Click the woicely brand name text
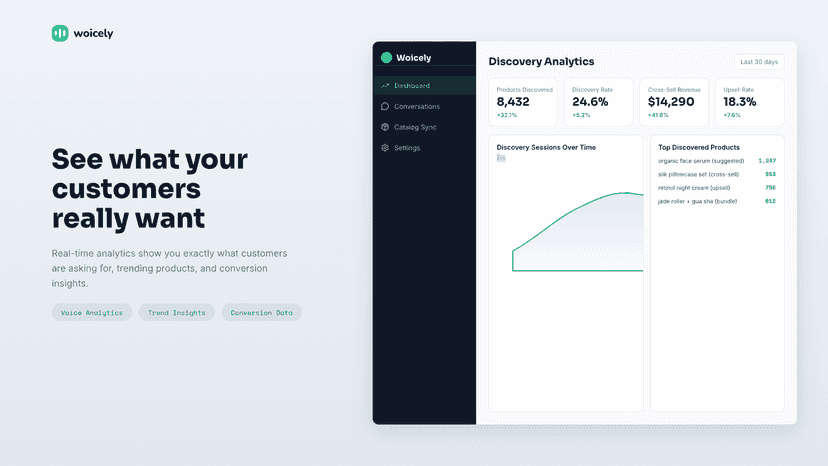Screen dimensions: 828x466 (93, 33)
